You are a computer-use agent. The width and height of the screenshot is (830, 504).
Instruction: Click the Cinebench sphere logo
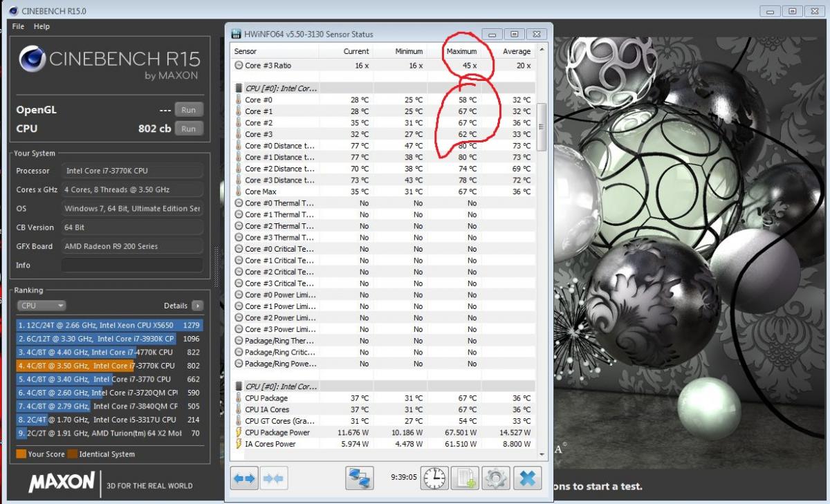pos(33,59)
